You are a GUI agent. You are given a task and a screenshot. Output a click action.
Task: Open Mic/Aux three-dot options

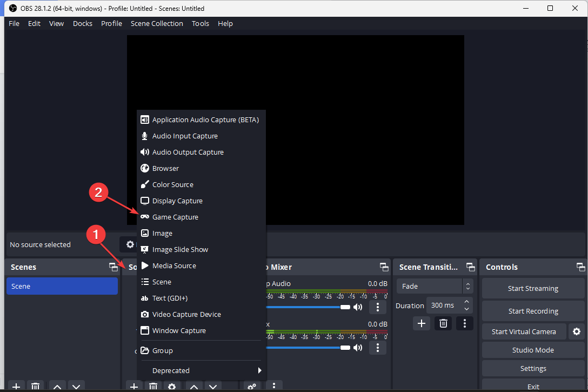(x=378, y=348)
